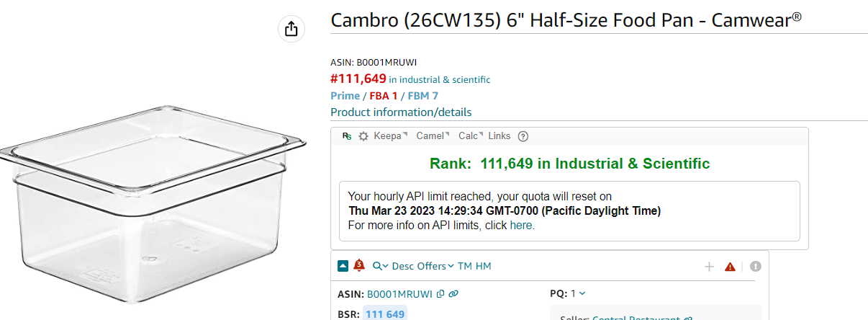Click the red warning triangle icon
This screenshot has width=868, height=320.
coord(730,267)
